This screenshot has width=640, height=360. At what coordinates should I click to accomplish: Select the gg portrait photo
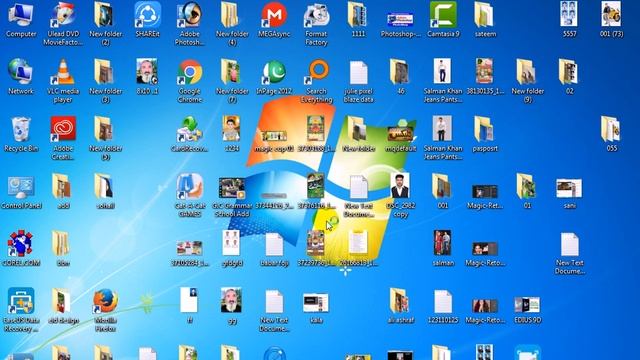pyautogui.click(x=232, y=307)
